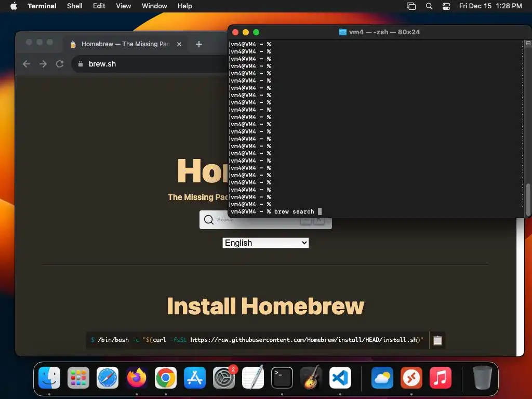Click the Terminal title 'vm4 — -zsh — 80×24'
The image size is (532, 399).
pyautogui.click(x=384, y=32)
